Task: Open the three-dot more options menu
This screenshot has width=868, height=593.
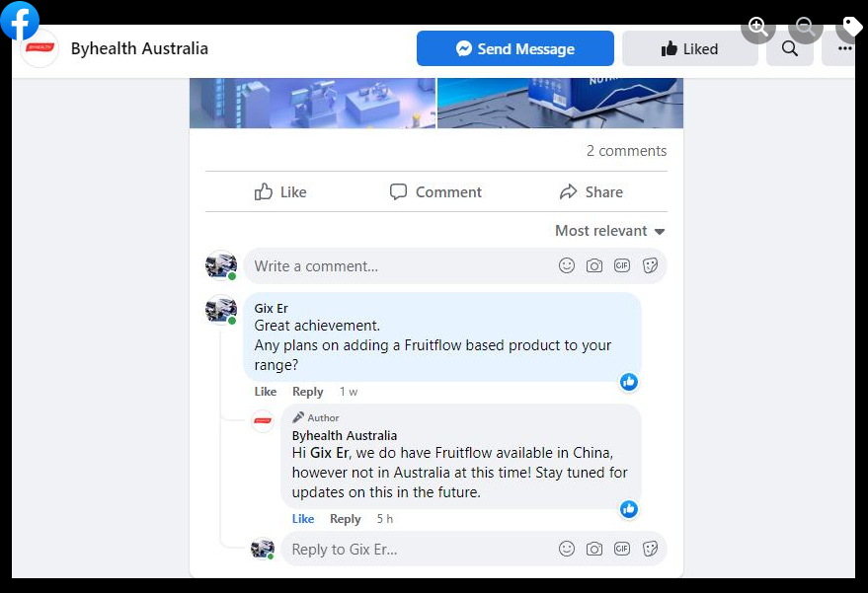Action: [842, 48]
